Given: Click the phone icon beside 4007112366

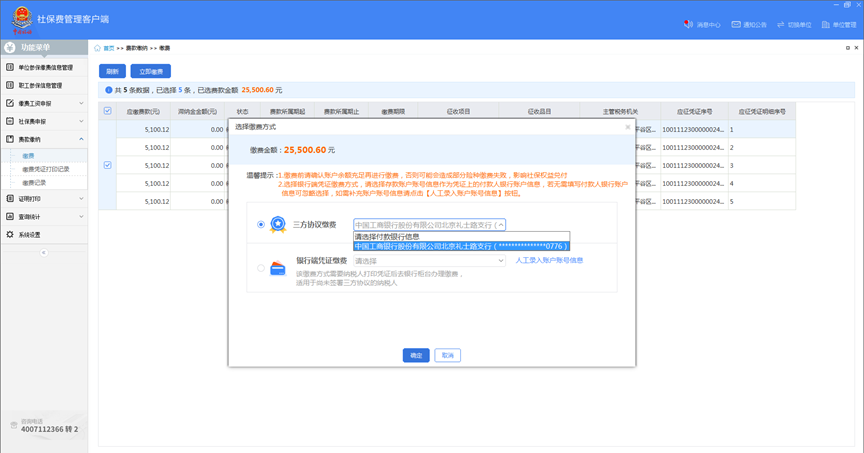Looking at the screenshot, I should (14, 425).
